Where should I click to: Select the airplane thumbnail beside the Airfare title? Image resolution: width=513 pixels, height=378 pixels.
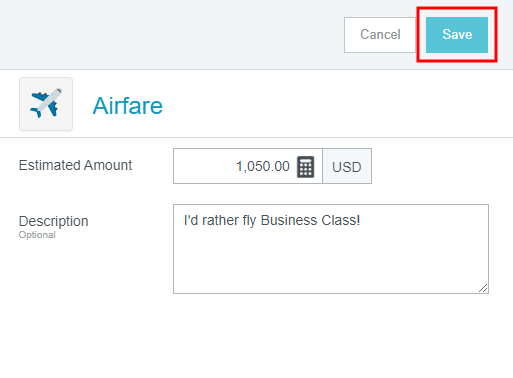pos(46,104)
